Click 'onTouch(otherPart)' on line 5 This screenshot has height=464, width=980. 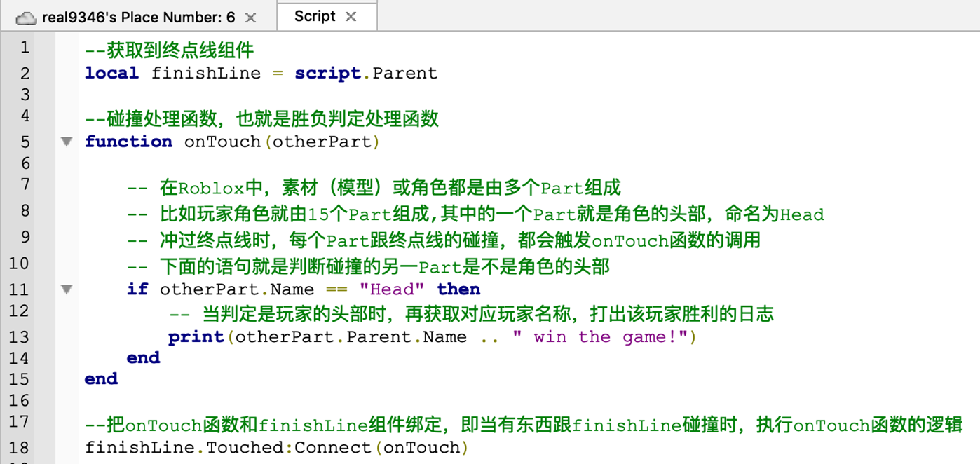[282, 142]
